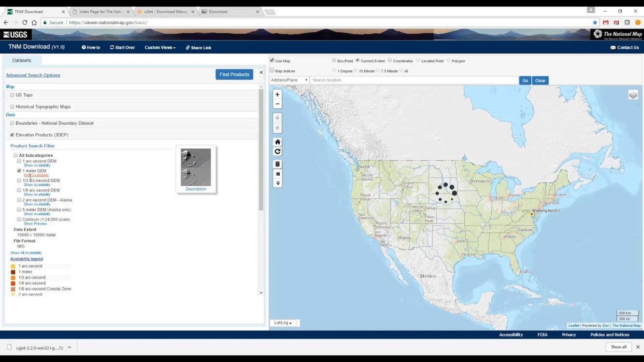
Task: Open the Advanced Search Options link
Action: [x=33, y=75]
